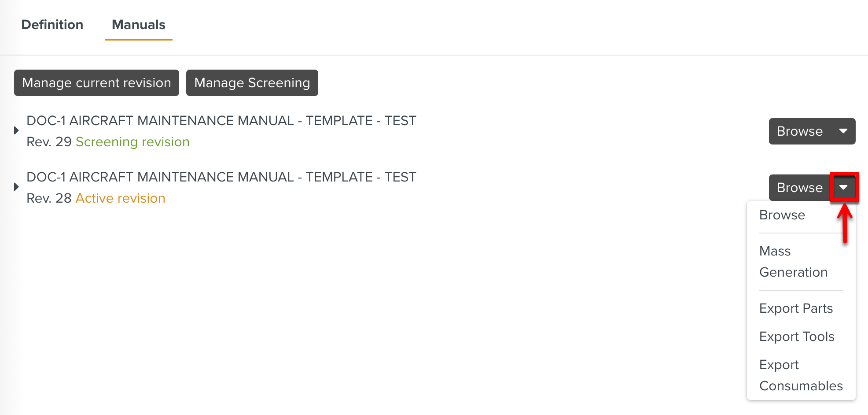Click Browse for the Active revision manual
The image size is (868, 415).
(x=799, y=187)
